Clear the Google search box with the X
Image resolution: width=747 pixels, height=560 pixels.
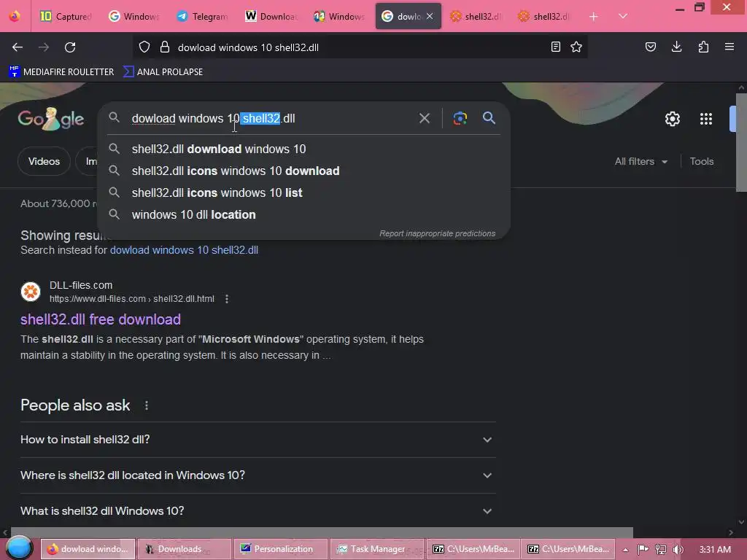[x=425, y=118]
